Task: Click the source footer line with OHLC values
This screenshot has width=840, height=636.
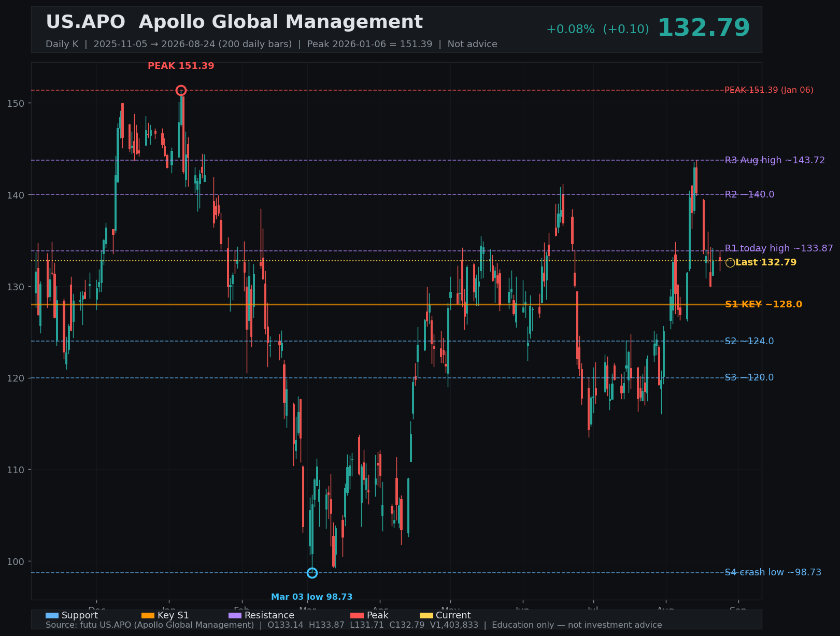Action: point(354,625)
